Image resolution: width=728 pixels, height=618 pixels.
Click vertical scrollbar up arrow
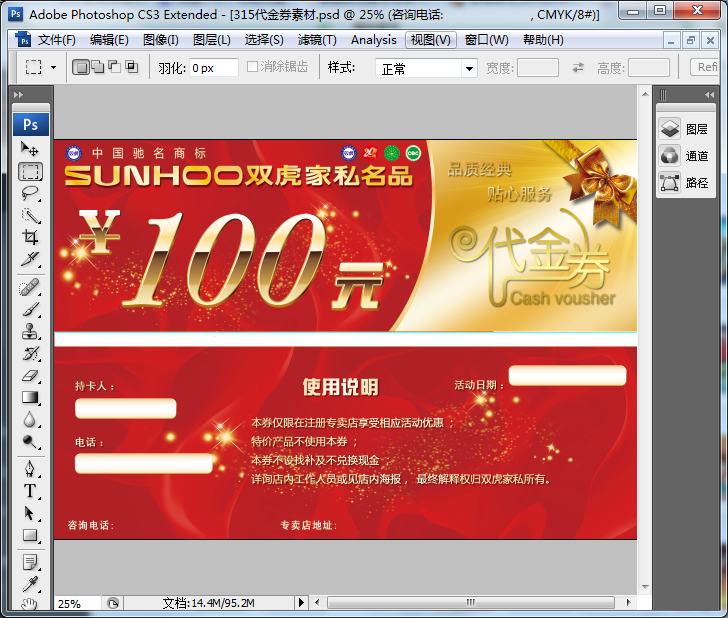[x=645, y=94]
